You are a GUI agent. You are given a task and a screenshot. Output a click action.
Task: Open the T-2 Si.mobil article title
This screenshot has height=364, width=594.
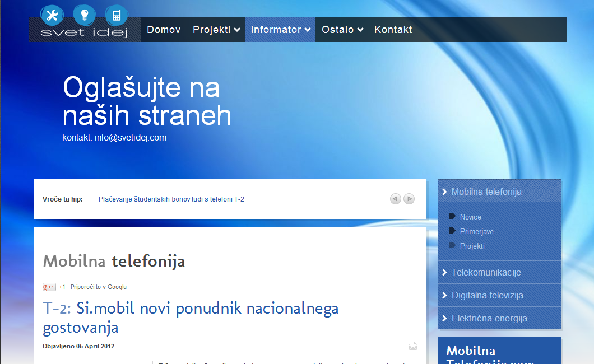pyautogui.click(x=190, y=318)
